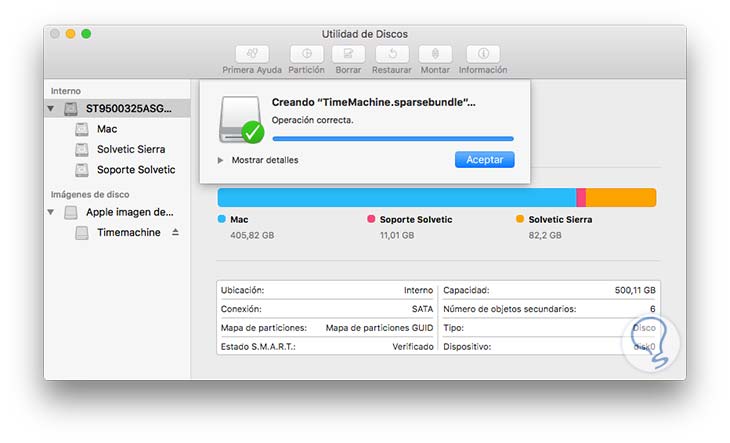
Task: Click the Operación correcta message
Action: (312, 120)
